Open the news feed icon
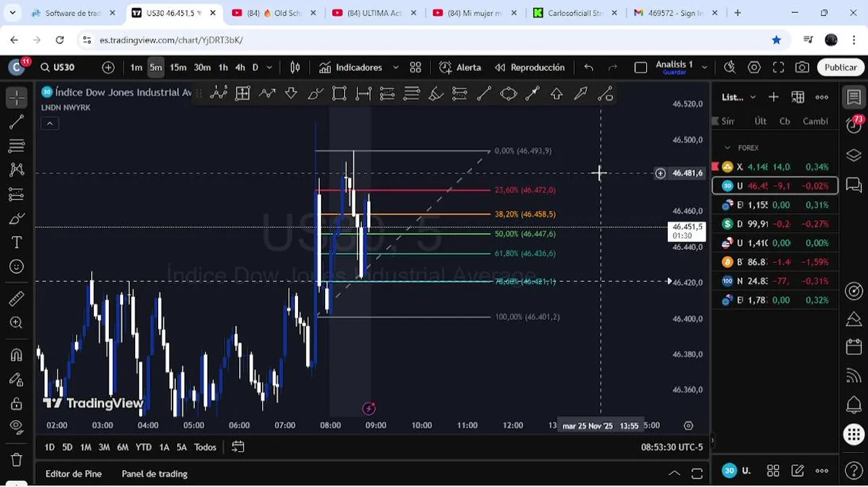Image resolution: width=868 pixels, height=487 pixels. [854, 375]
